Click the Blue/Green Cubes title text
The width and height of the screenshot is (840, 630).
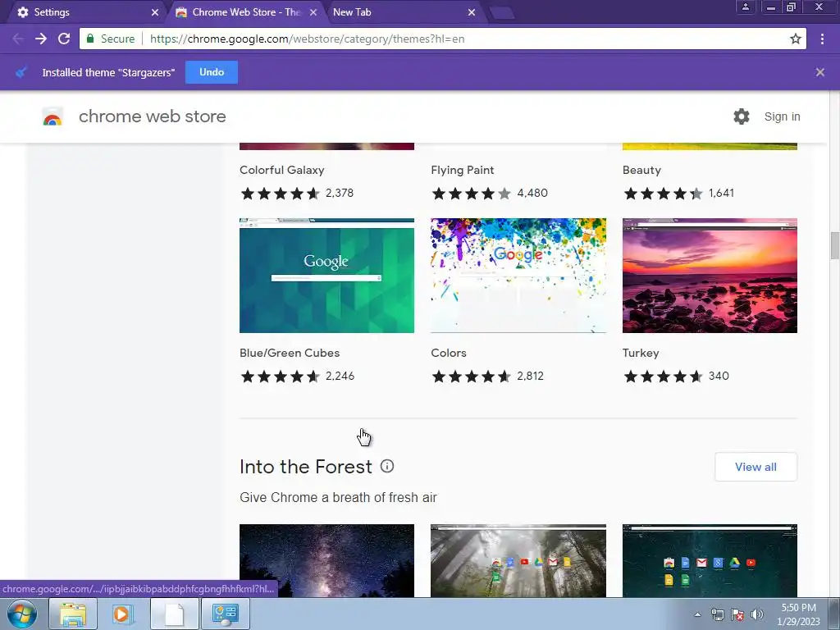point(290,353)
